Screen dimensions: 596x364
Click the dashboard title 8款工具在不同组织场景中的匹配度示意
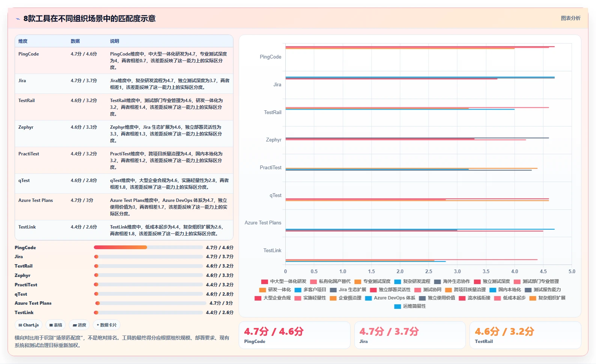[89, 19]
